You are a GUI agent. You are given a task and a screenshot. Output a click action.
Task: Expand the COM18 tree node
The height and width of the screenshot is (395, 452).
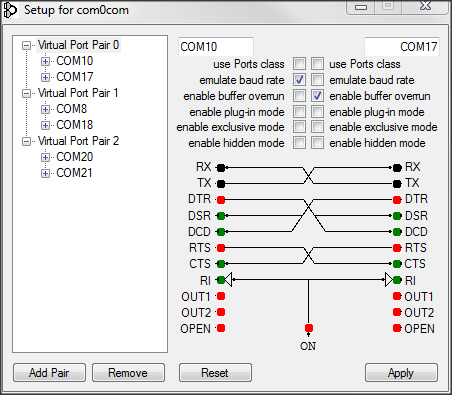(x=45, y=125)
